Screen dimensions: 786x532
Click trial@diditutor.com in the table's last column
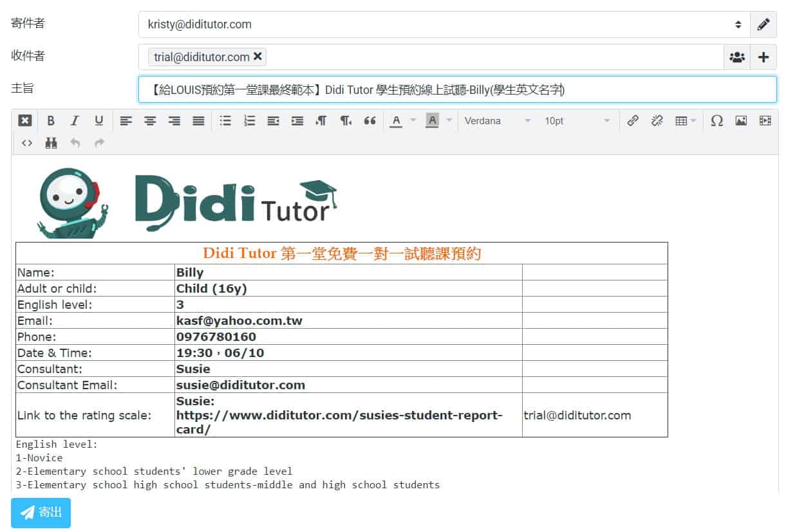click(x=577, y=415)
